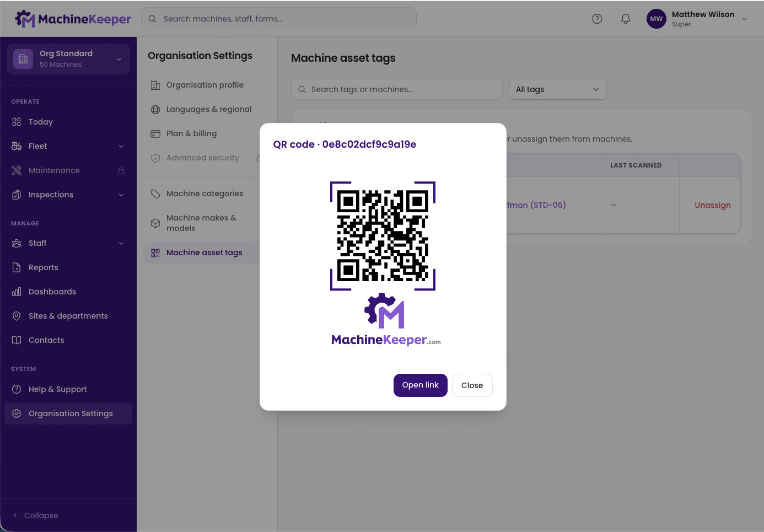Open notifications bell icon
The width and height of the screenshot is (764, 532).
point(626,19)
